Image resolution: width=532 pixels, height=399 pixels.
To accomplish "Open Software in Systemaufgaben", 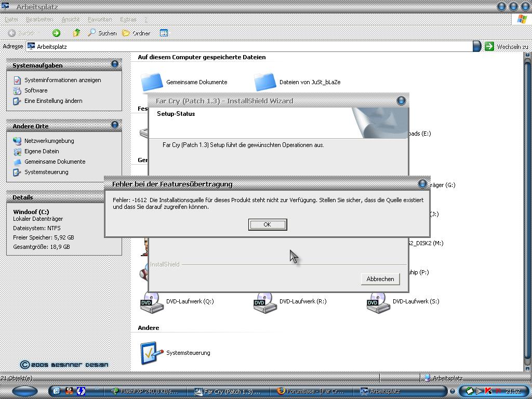I will coord(30,90).
